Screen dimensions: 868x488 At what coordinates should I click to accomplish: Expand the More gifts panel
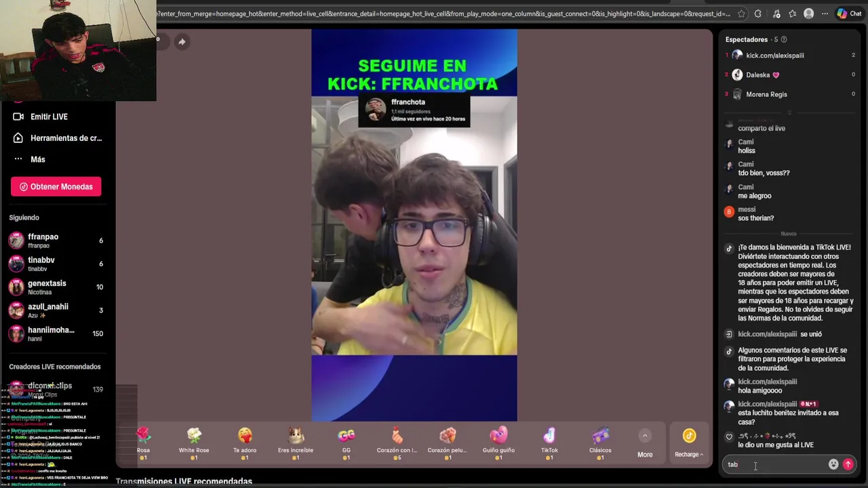click(645, 444)
